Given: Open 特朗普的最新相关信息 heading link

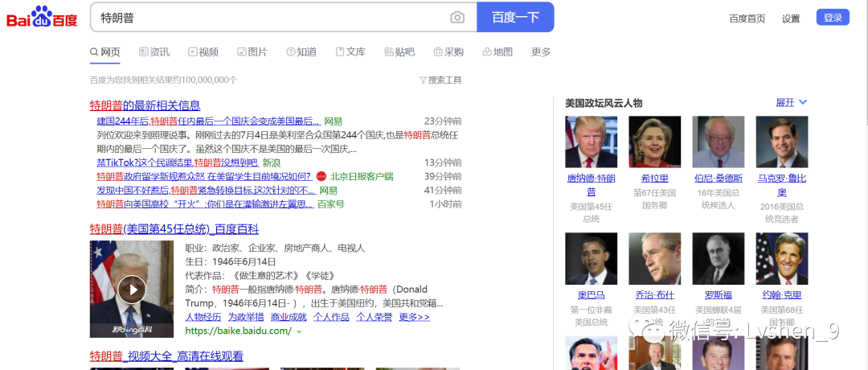Looking at the screenshot, I should (x=145, y=105).
